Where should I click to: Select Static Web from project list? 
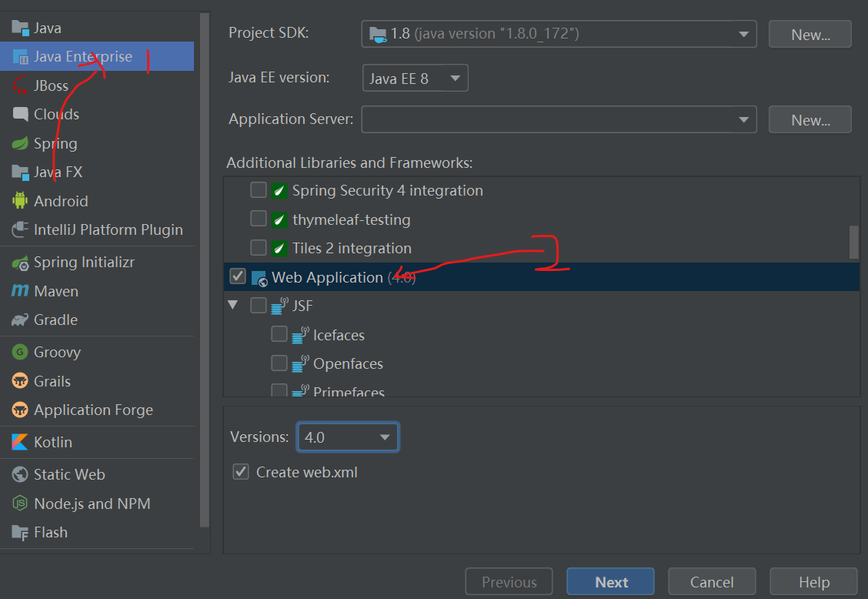point(69,475)
